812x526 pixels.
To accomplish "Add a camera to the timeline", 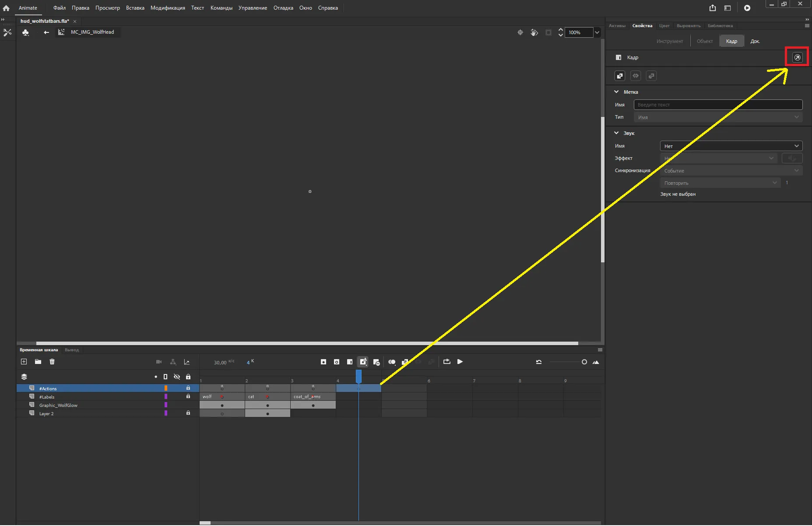I will 158,362.
